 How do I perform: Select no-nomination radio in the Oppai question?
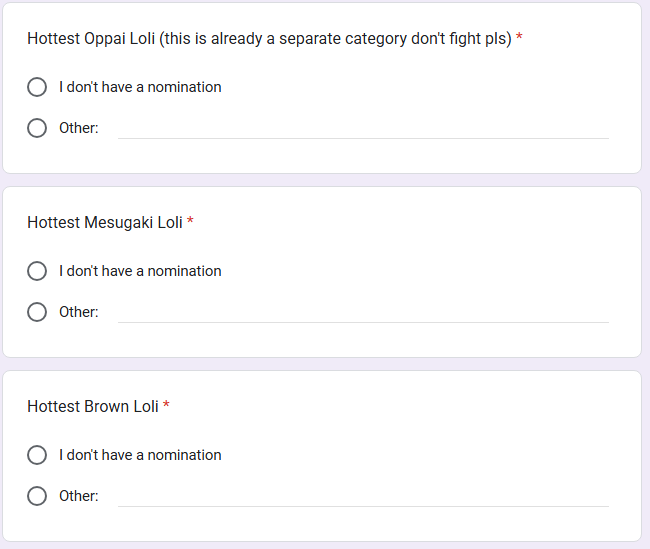click(37, 87)
